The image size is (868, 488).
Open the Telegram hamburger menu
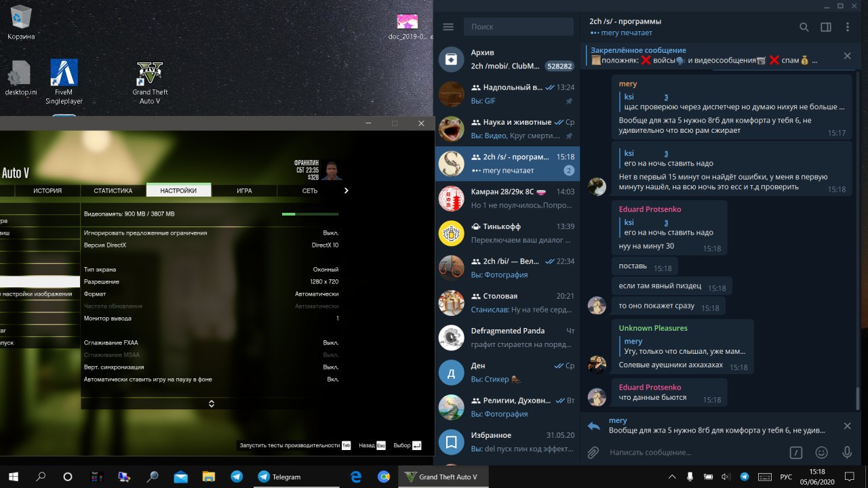(448, 27)
